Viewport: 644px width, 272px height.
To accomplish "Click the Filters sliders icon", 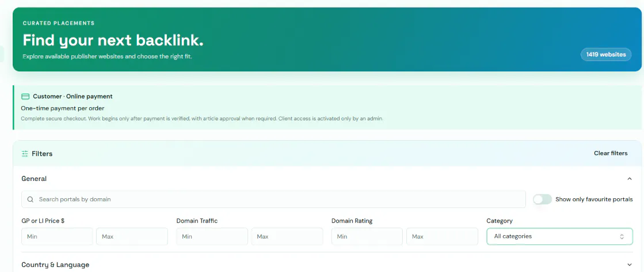I will 25,153.
